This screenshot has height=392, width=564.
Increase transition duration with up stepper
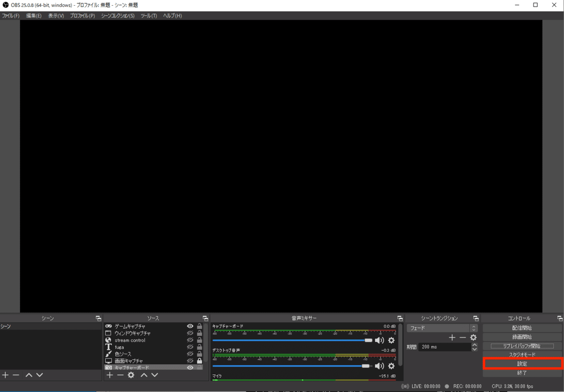(x=474, y=345)
